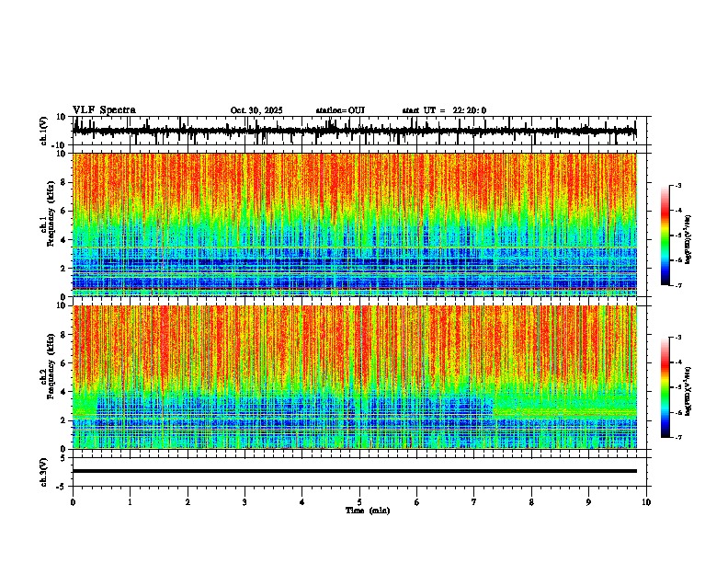Click time axis tick label "2"
Viewport: 728px width, 563px height.
tap(188, 502)
